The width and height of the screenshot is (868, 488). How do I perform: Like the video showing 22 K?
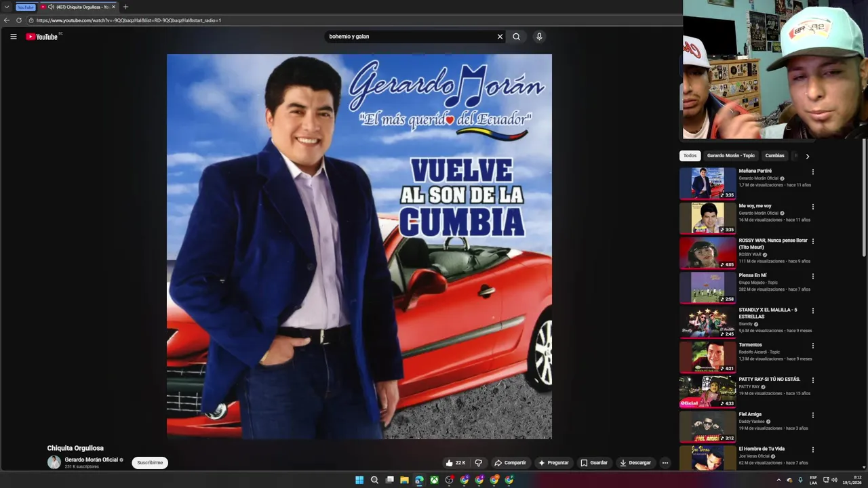[456, 463]
